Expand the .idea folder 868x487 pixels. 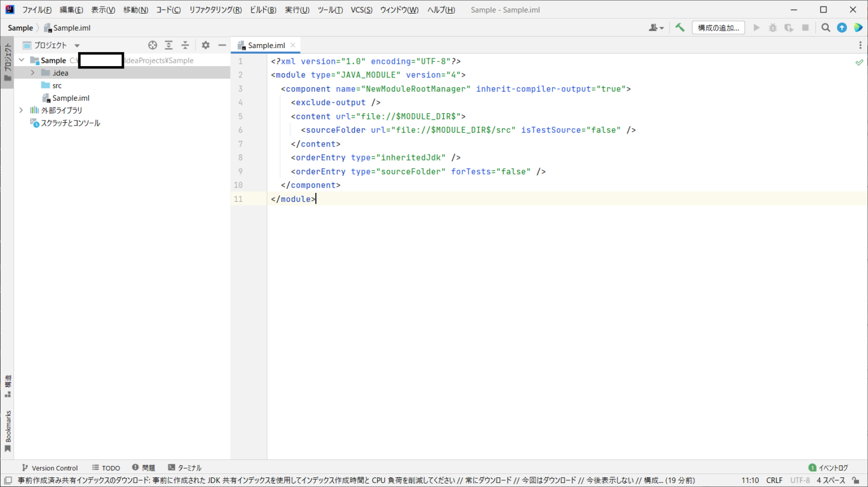[x=33, y=73]
